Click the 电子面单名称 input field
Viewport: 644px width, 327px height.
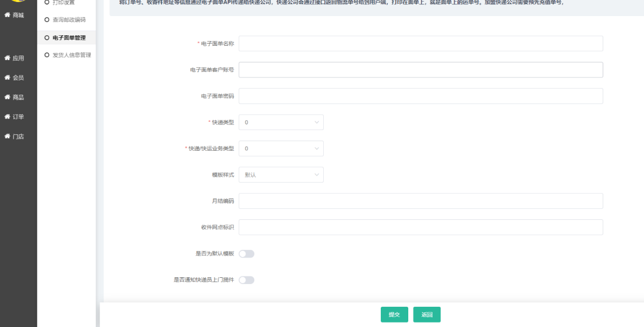tap(420, 44)
